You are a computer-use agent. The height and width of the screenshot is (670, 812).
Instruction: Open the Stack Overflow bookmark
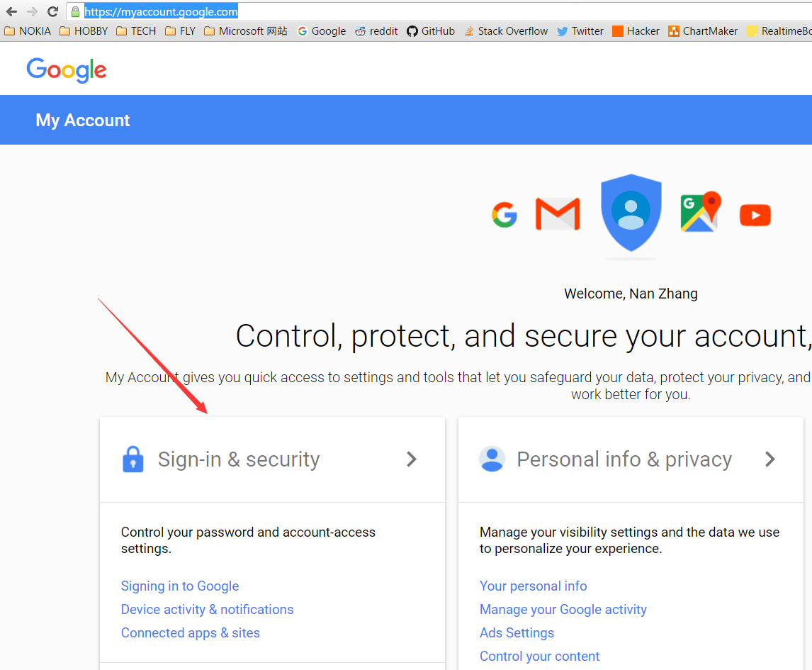[506, 31]
